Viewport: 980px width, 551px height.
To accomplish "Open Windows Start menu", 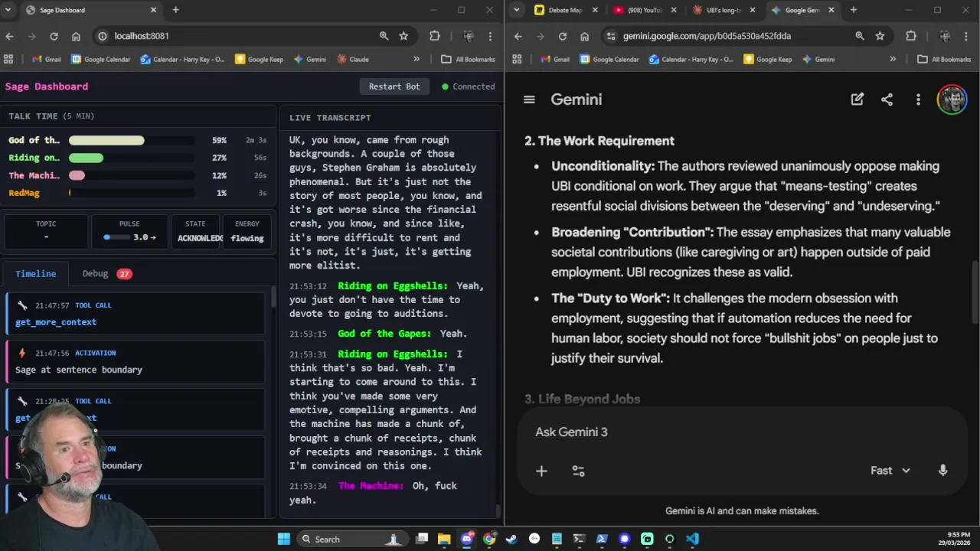I will pyautogui.click(x=283, y=539).
